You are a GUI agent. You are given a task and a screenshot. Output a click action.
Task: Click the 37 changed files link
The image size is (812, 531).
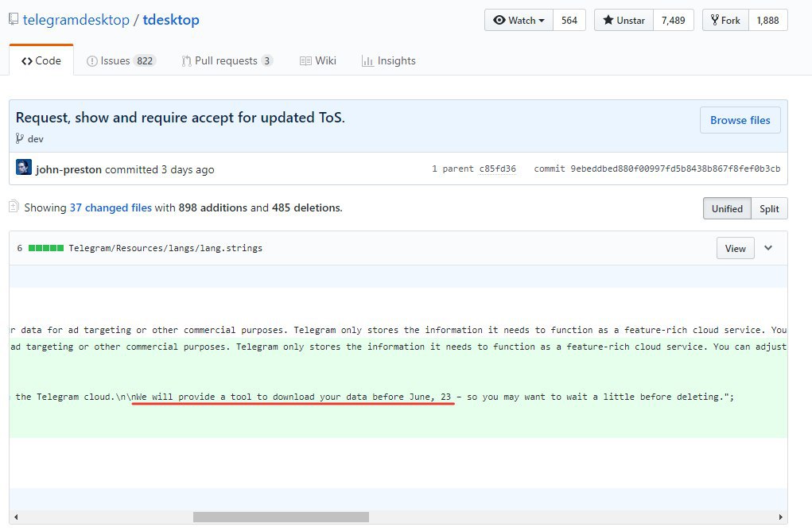pos(111,207)
